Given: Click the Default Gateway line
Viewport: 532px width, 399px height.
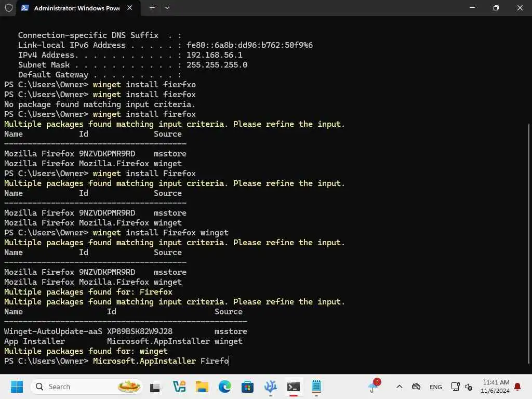Looking at the screenshot, I should (x=99, y=75).
